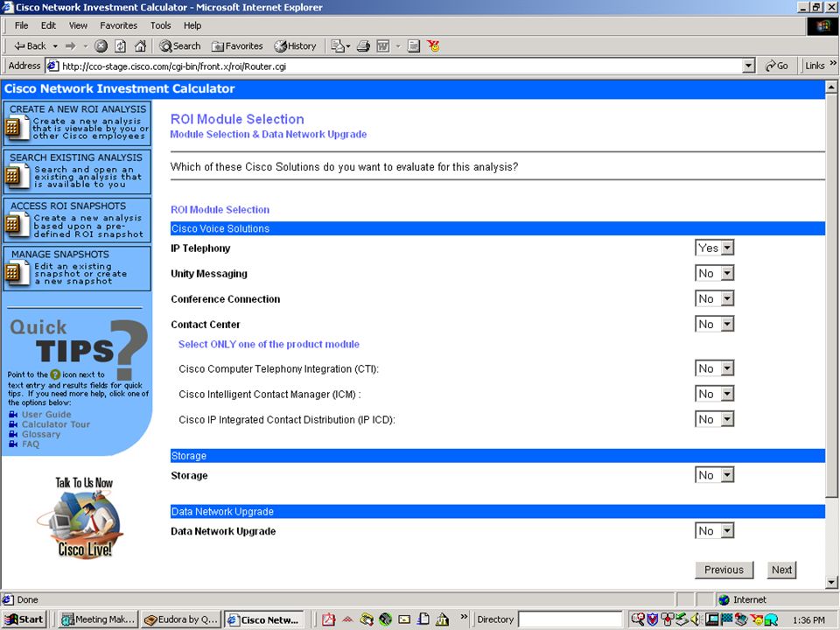The height and width of the screenshot is (630, 840).
Task: Click the Internet zone globe icon in status bar
Action: (x=724, y=599)
